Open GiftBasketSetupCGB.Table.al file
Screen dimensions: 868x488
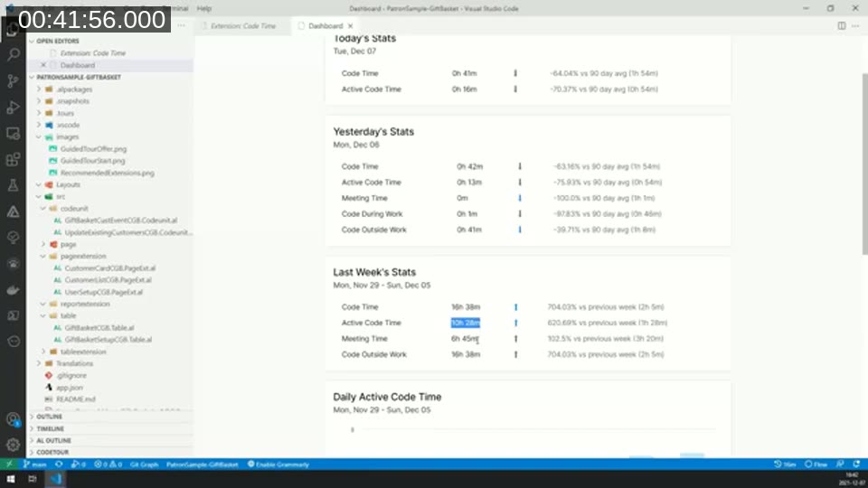[108, 340]
